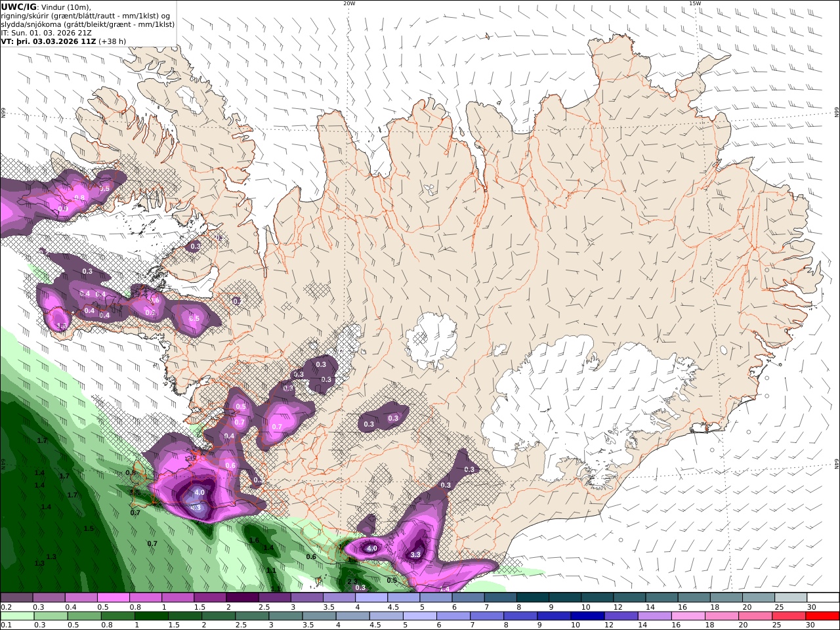The height and width of the screenshot is (630, 840).
Task: Click the '64N' latitude label on the right edge
Action: click(x=836, y=464)
